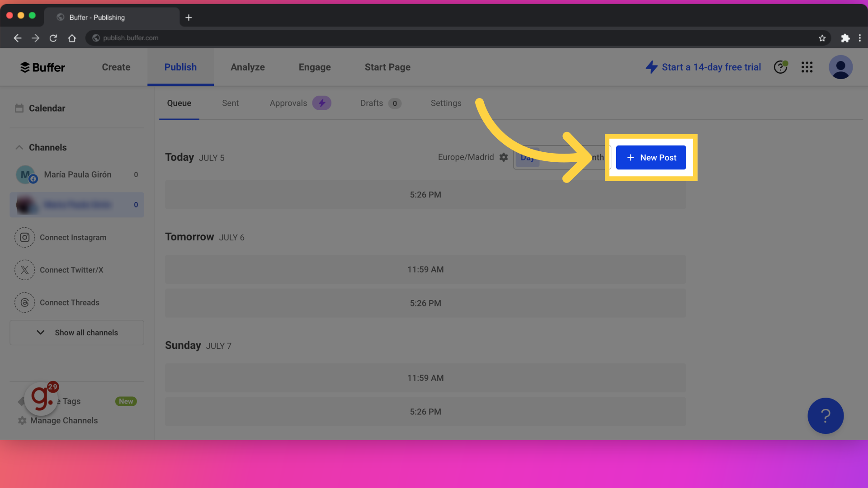
Task: Click today's 5:26 PM slot
Action: (x=425, y=195)
